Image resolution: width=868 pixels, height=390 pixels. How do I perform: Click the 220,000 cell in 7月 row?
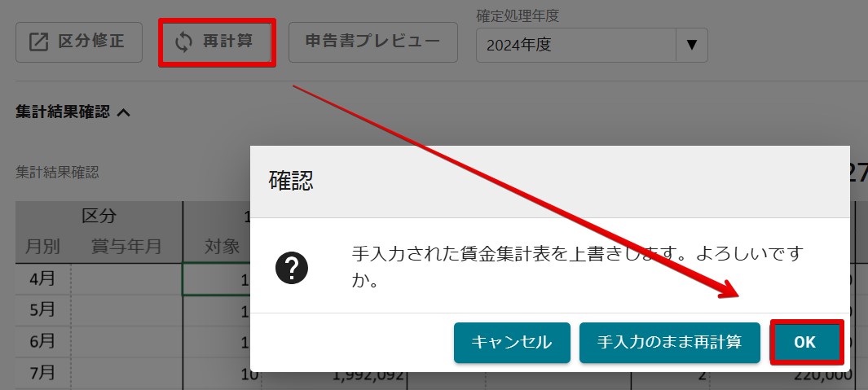pyautogui.click(x=823, y=376)
